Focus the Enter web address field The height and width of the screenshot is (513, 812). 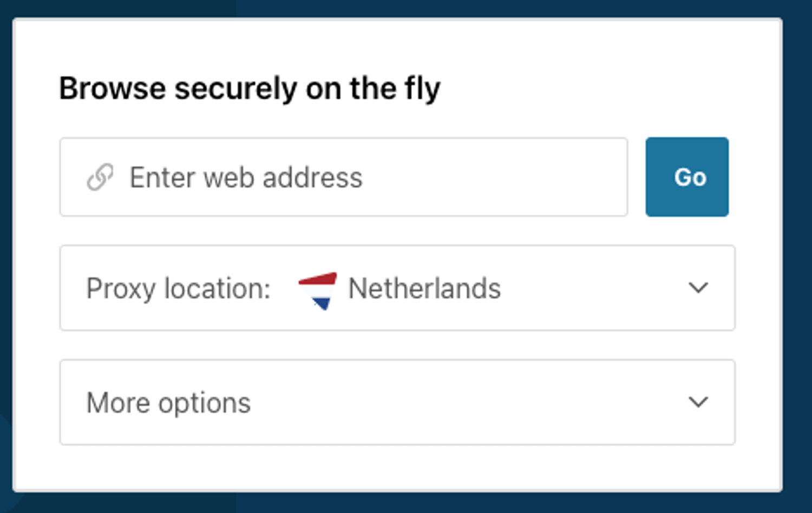point(344,177)
